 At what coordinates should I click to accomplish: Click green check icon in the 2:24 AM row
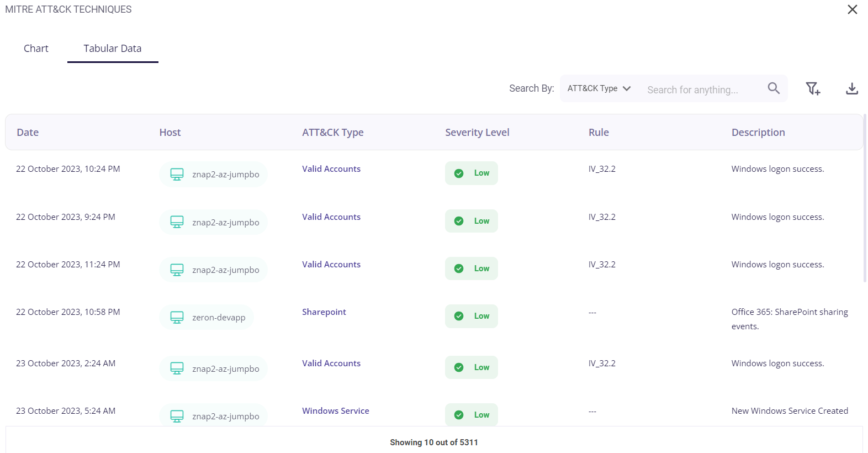pyautogui.click(x=459, y=367)
